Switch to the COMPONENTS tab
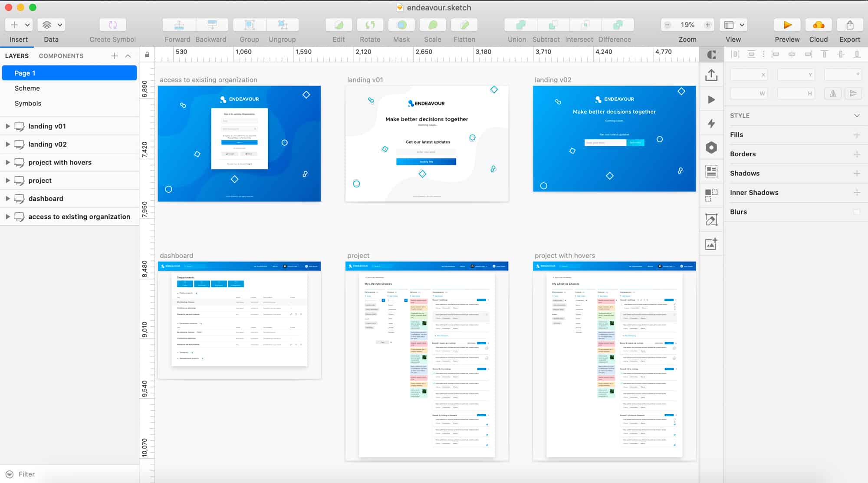Image resolution: width=868 pixels, height=483 pixels. pyautogui.click(x=61, y=56)
